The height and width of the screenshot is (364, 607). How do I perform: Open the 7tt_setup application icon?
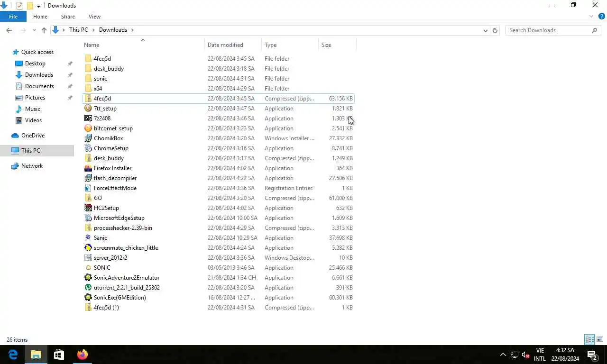88,109
